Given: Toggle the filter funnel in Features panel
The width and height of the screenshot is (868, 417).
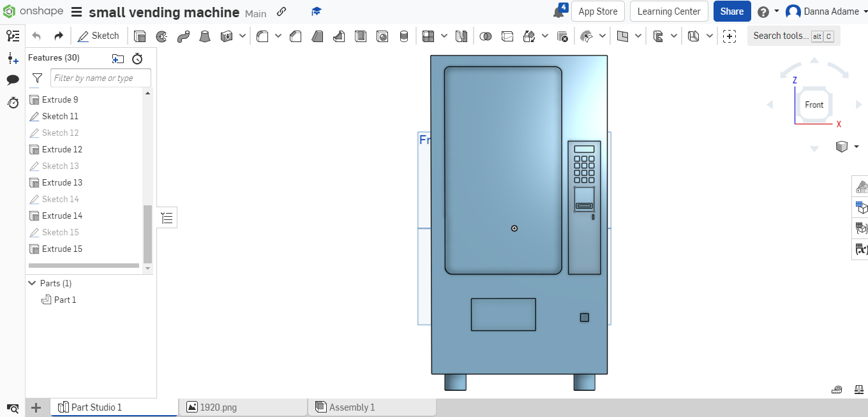Looking at the screenshot, I should (x=37, y=78).
